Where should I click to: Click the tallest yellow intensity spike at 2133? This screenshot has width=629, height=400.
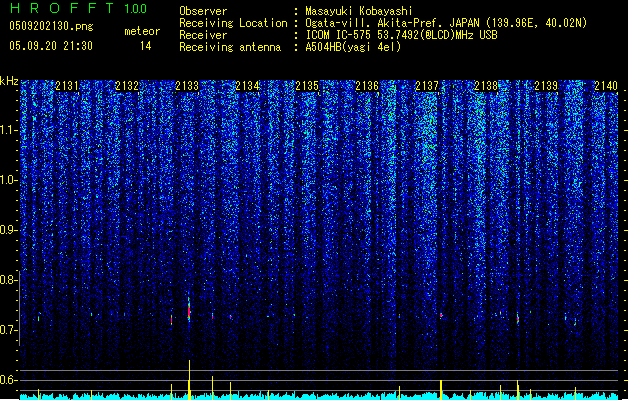pyautogui.click(x=189, y=380)
